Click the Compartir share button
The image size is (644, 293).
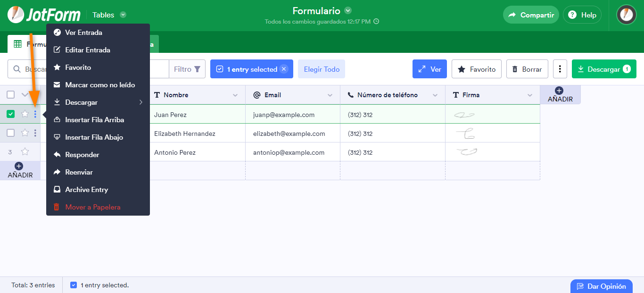(531, 15)
